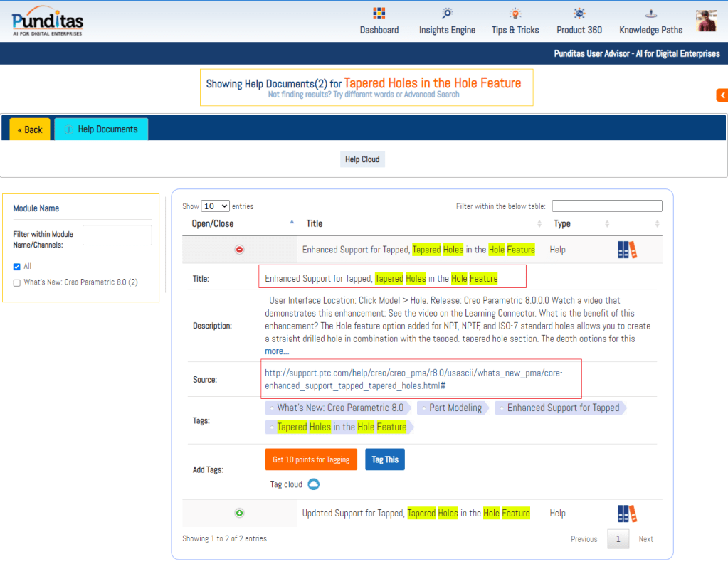Select the Help Documents tab

point(102,129)
